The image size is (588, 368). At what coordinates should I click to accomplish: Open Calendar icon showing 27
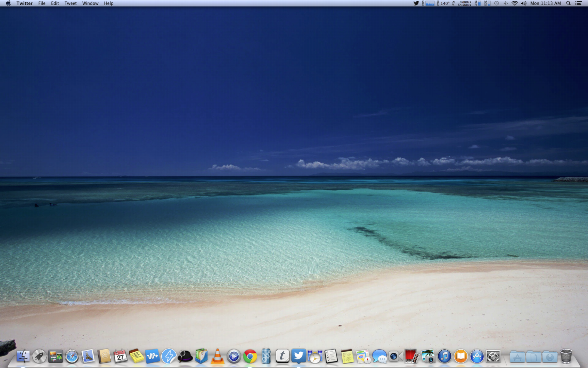(x=120, y=356)
